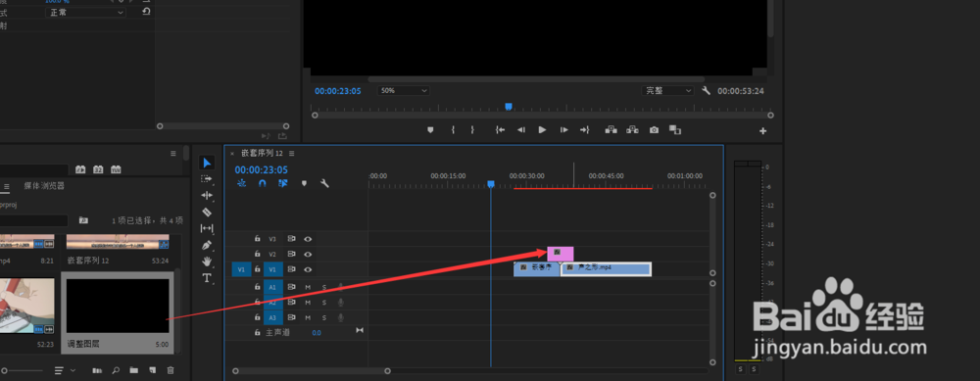Add marker in program monitor
The width and height of the screenshot is (980, 381).
(x=430, y=130)
